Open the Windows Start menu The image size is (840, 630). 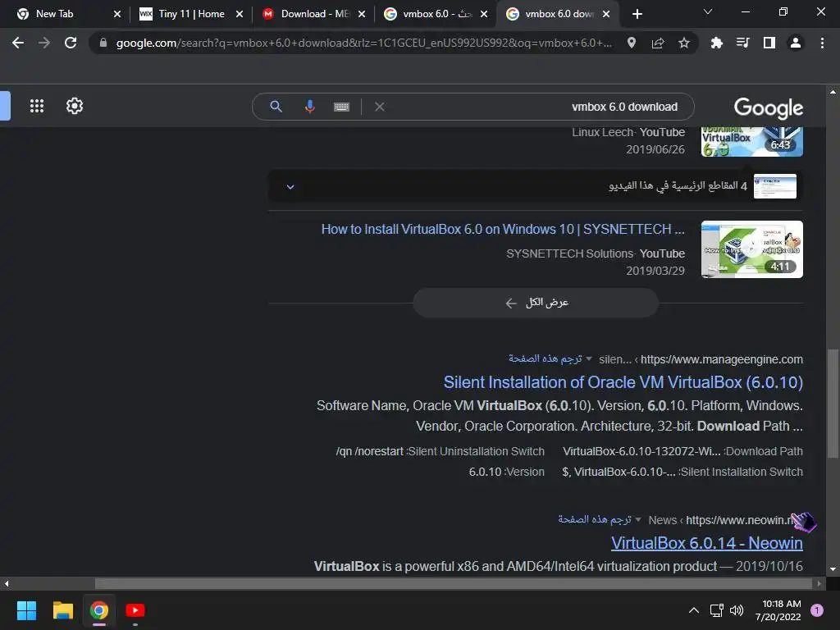26,610
